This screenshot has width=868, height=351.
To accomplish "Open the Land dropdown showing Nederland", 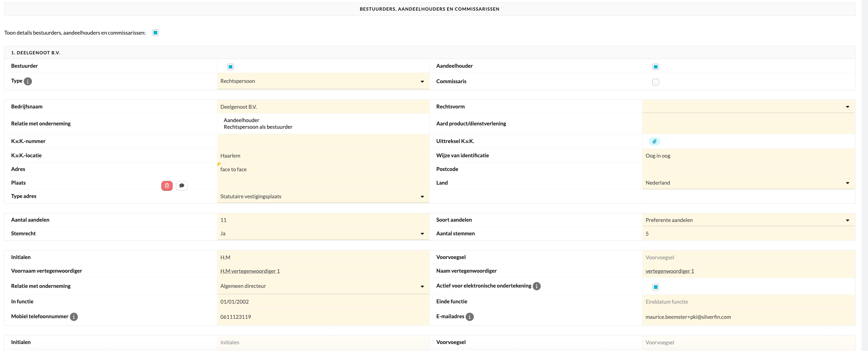I will coord(748,183).
